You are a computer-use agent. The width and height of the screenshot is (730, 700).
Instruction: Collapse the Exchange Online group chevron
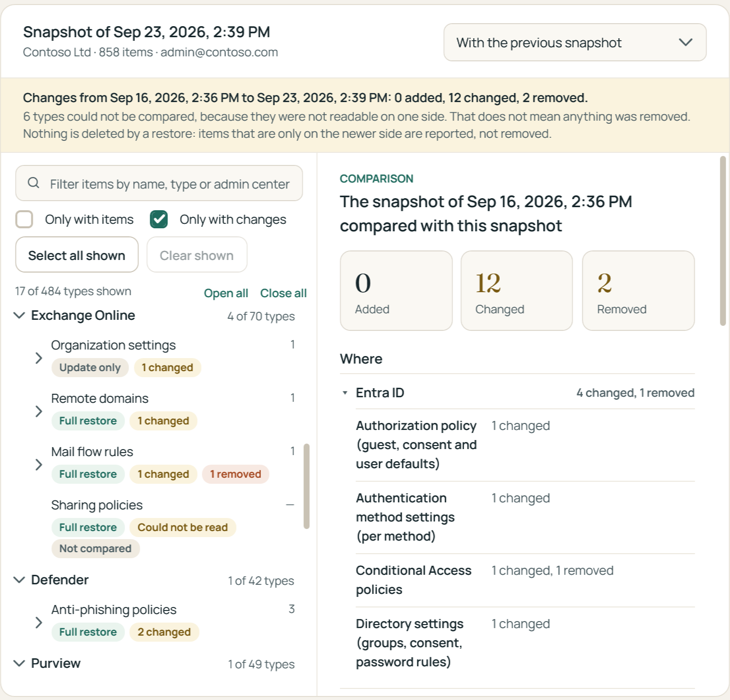tap(19, 315)
